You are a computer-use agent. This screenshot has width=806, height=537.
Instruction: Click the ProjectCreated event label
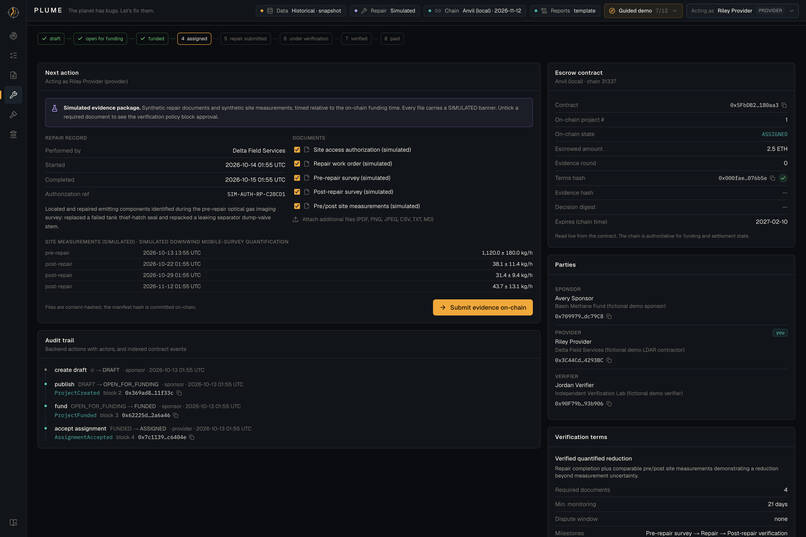click(77, 393)
